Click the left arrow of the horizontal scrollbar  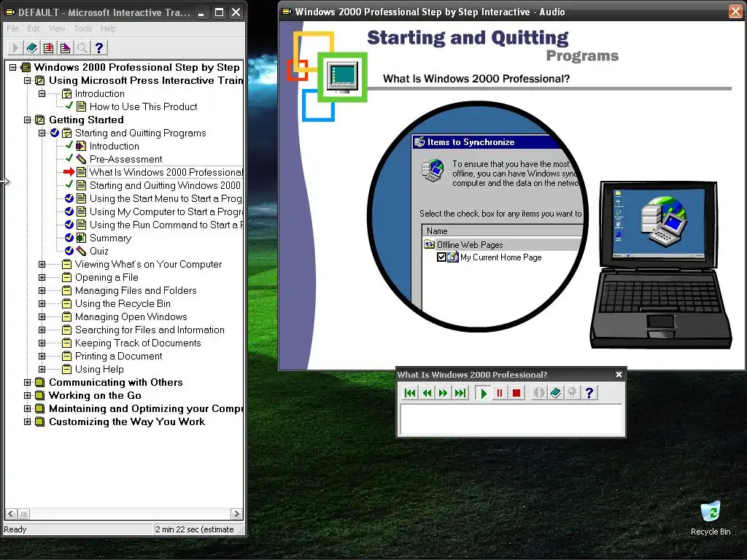tap(11, 514)
